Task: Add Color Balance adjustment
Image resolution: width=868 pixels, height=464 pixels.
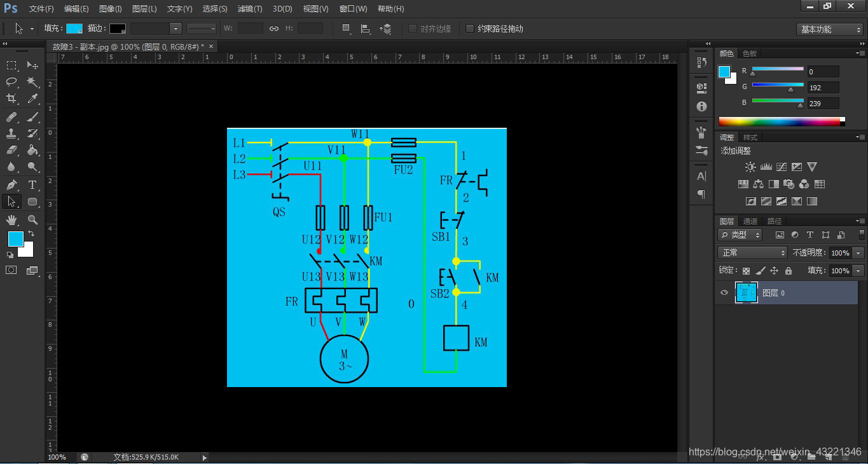Action: tap(758, 184)
